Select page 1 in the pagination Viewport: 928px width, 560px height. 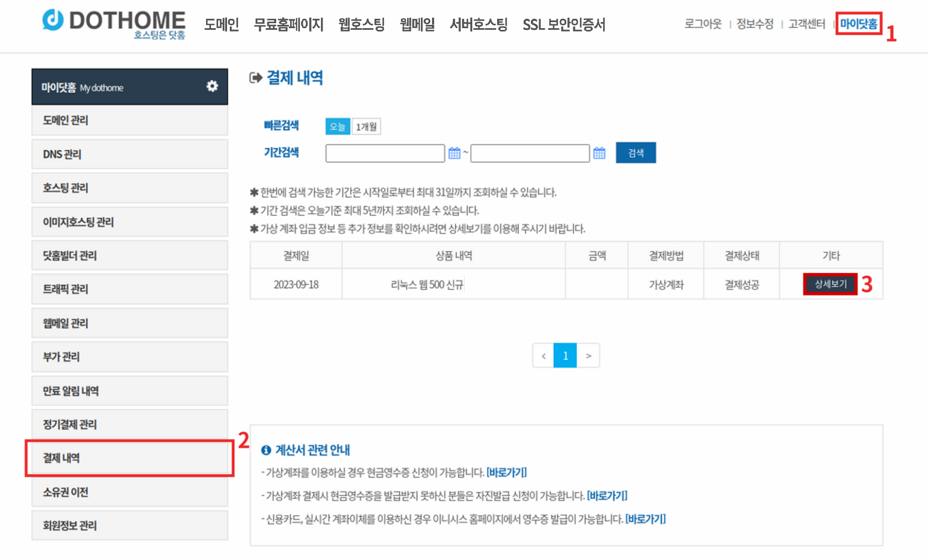point(565,356)
